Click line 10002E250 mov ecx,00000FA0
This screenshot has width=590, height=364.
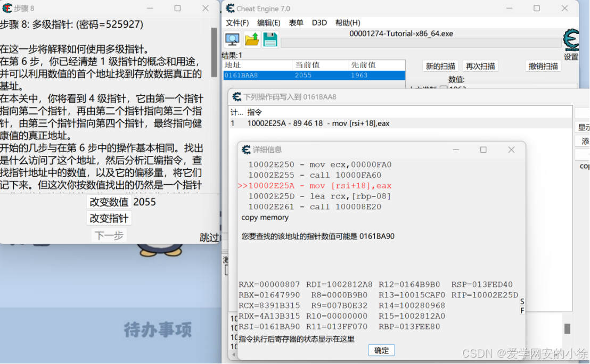click(x=320, y=164)
